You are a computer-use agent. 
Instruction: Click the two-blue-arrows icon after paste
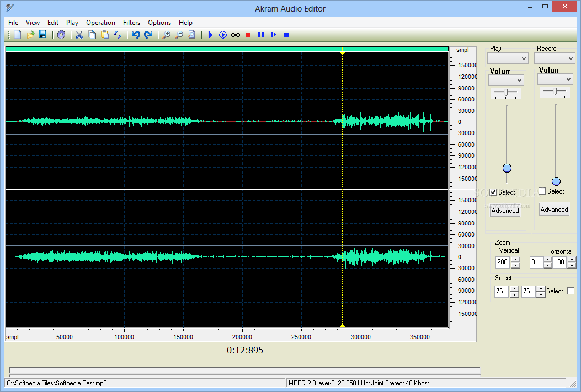[x=118, y=35]
